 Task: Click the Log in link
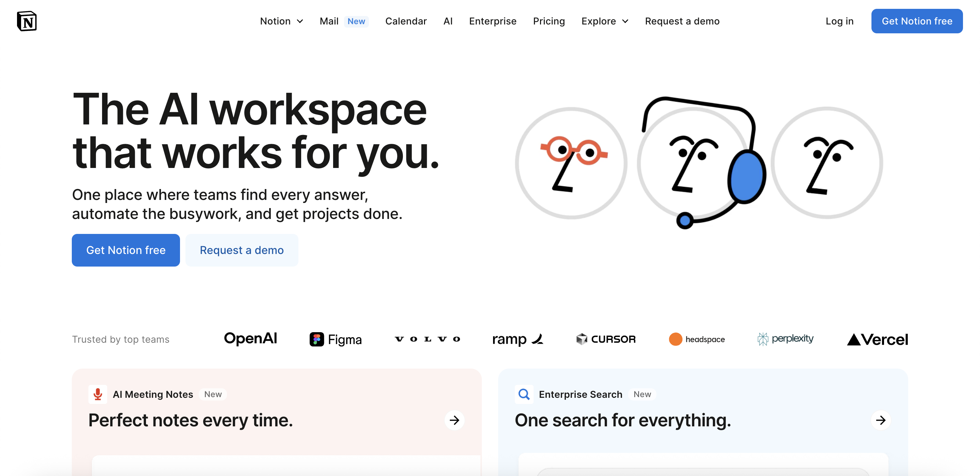(x=839, y=21)
